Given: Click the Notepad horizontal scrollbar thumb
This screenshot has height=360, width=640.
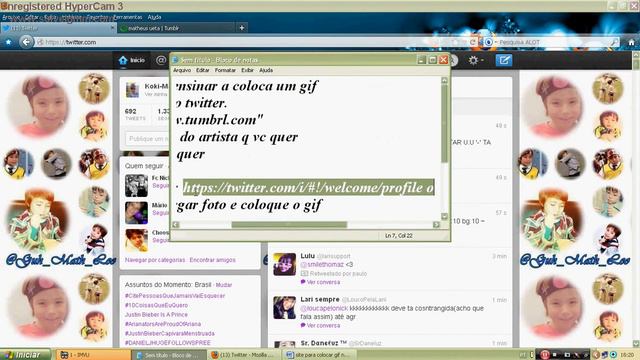Looking at the screenshot, I should 289,224.
